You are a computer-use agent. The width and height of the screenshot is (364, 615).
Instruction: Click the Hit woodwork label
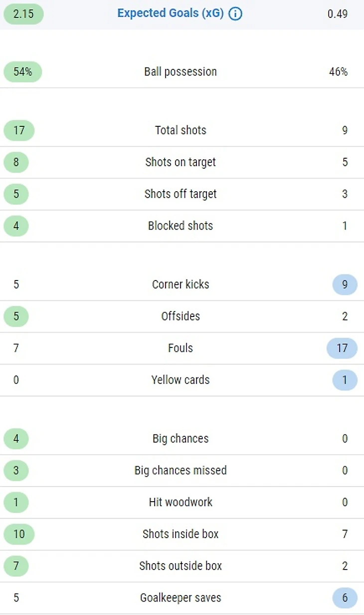181,502
